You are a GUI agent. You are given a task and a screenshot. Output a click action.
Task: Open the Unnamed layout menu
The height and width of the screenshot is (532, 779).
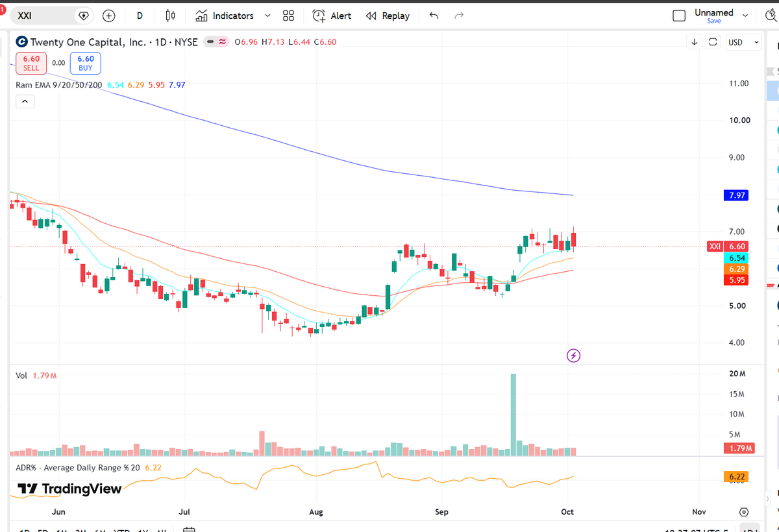[714, 12]
